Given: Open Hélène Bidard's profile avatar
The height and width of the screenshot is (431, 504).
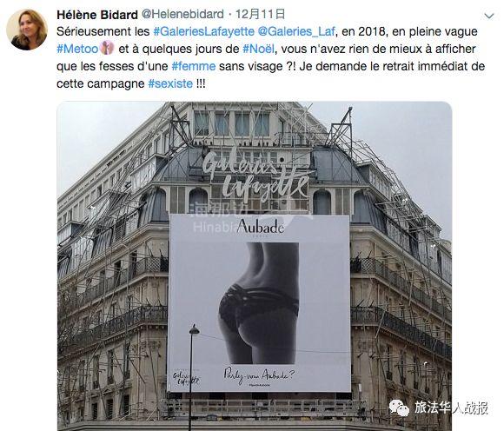Looking at the screenshot, I should point(27,30).
